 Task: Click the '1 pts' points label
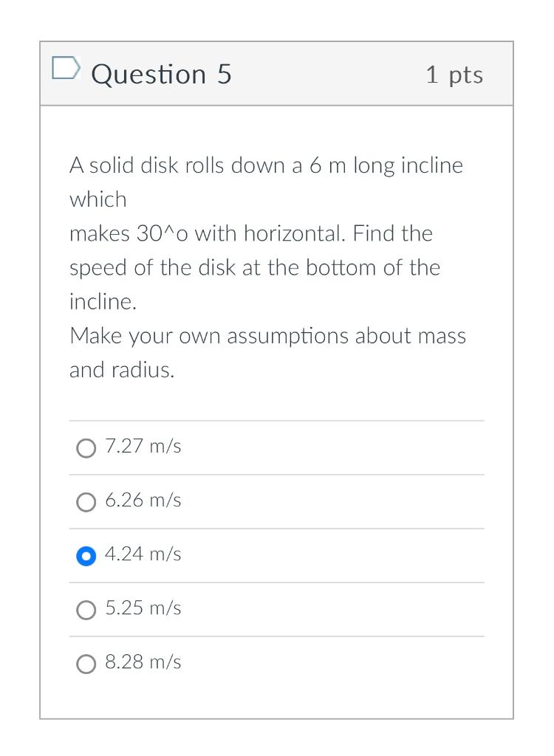(454, 75)
